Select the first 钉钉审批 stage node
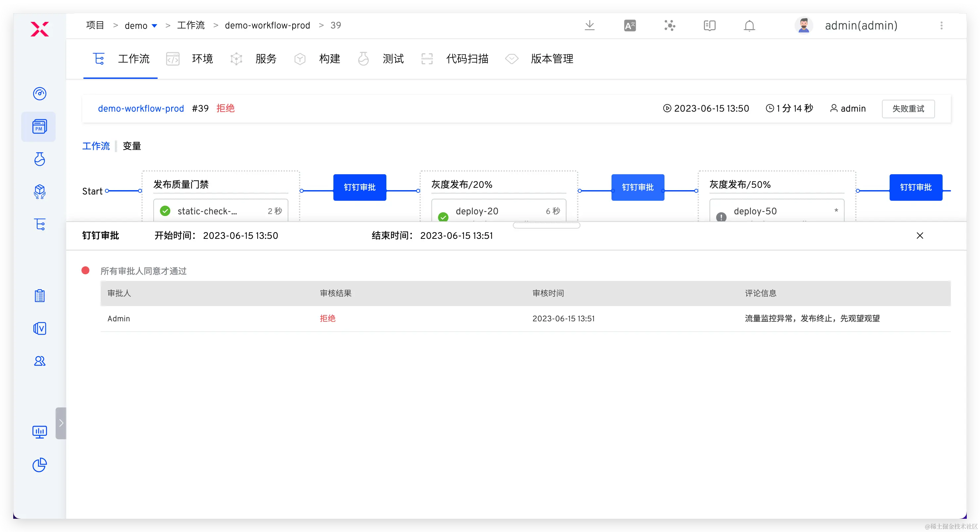The width and height of the screenshot is (980, 532). [360, 187]
